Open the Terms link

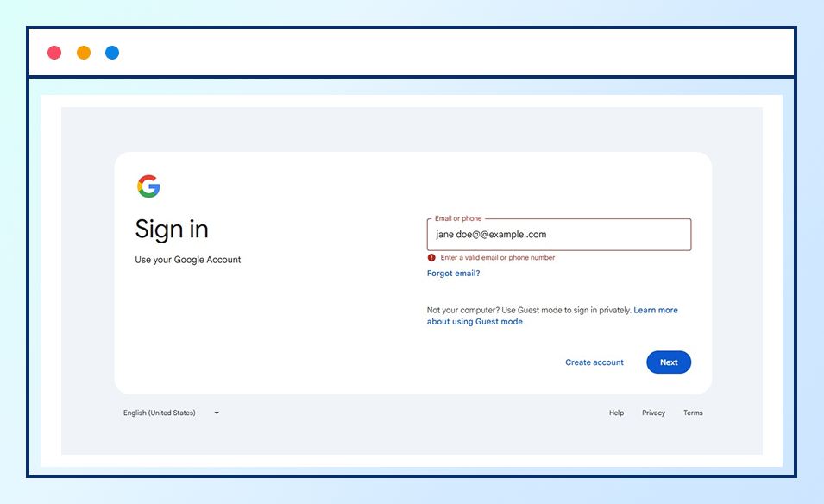pos(693,413)
